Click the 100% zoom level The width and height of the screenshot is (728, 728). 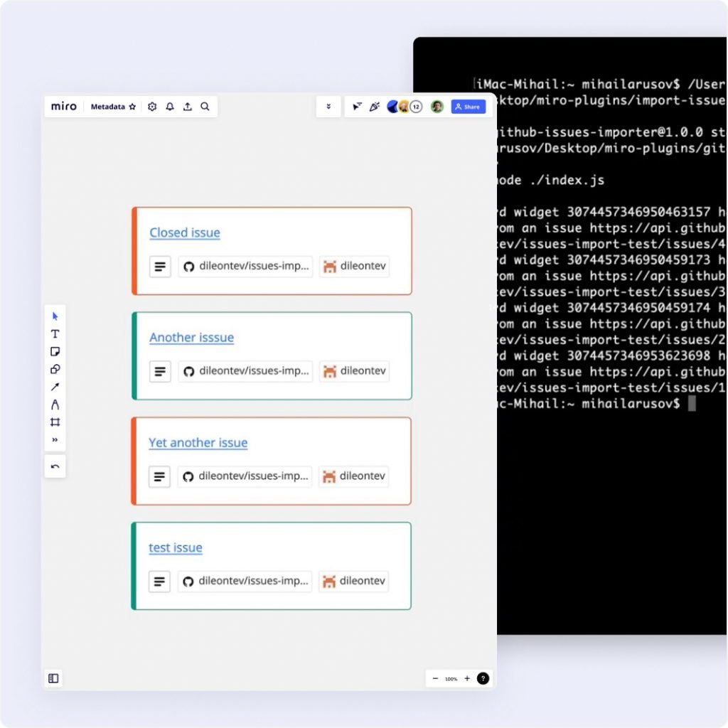(451, 679)
